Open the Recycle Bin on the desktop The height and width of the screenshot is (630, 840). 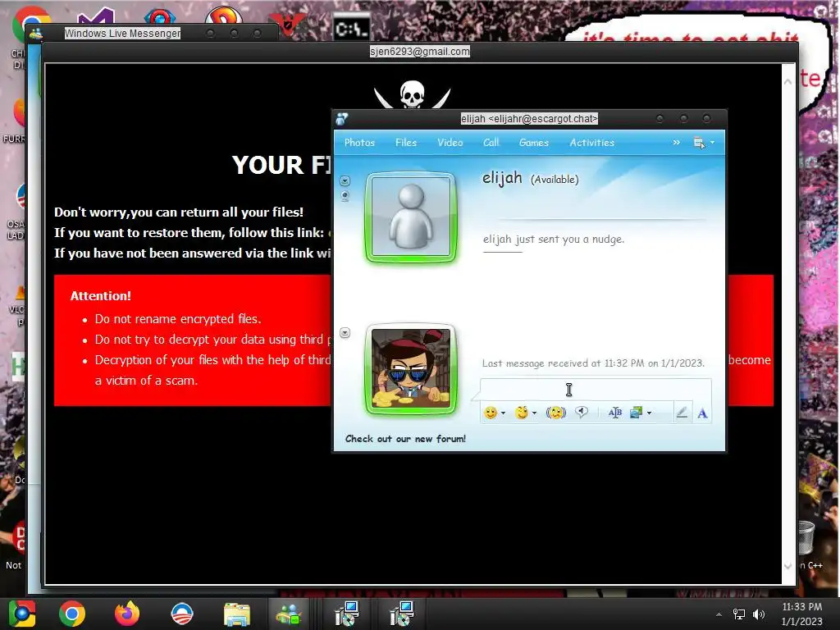point(808,538)
